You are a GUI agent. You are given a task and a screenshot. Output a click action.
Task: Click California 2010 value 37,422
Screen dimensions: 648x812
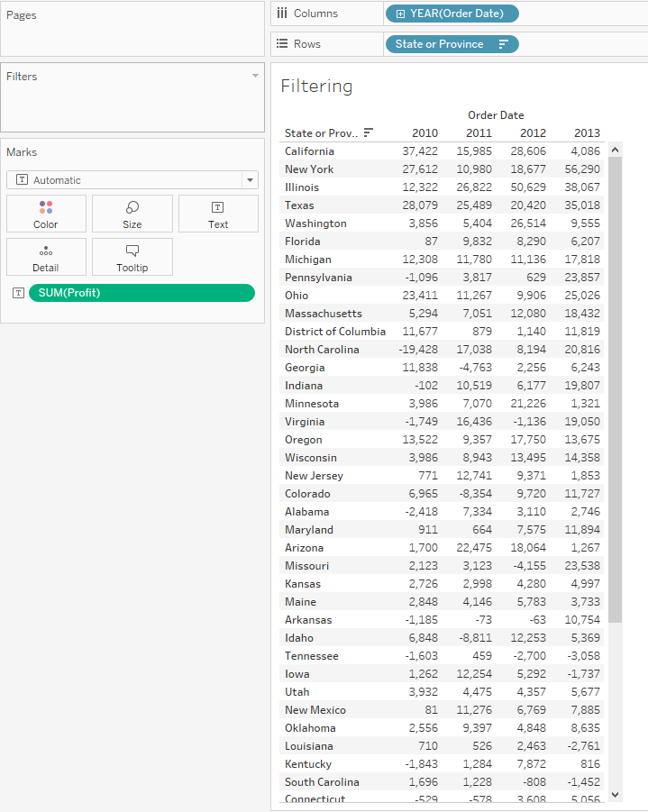point(420,151)
